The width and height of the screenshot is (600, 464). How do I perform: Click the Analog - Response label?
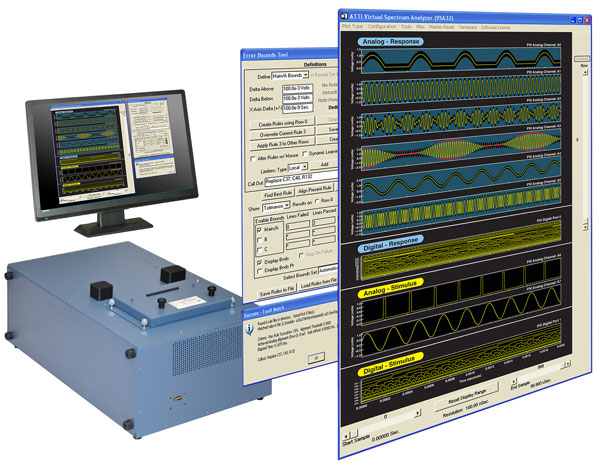(x=390, y=41)
